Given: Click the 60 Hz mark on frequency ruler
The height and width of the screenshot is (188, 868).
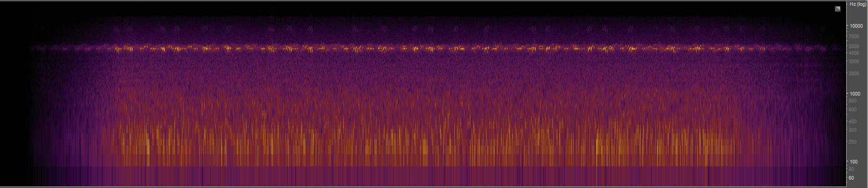Looking at the screenshot, I should pos(851,178).
